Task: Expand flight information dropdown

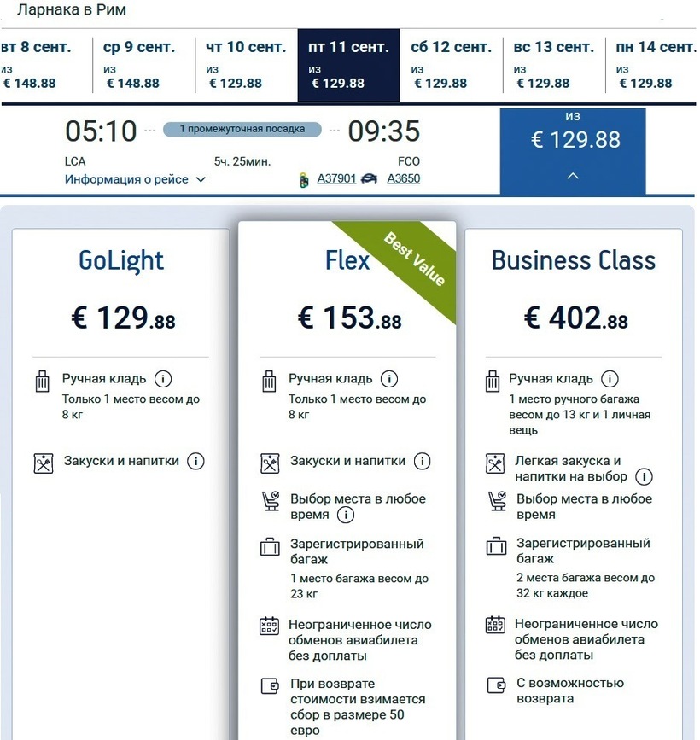Action: pyautogui.click(x=136, y=179)
